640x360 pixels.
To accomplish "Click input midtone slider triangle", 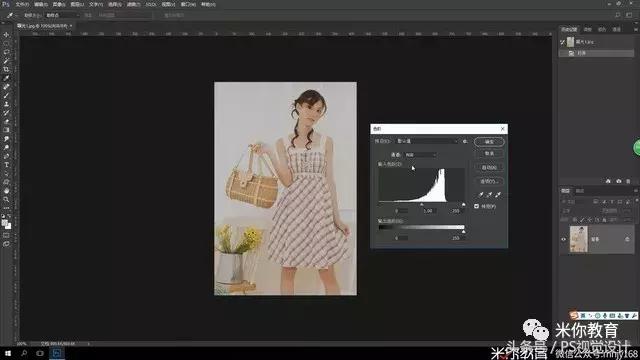I will click(x=422, y=204).
